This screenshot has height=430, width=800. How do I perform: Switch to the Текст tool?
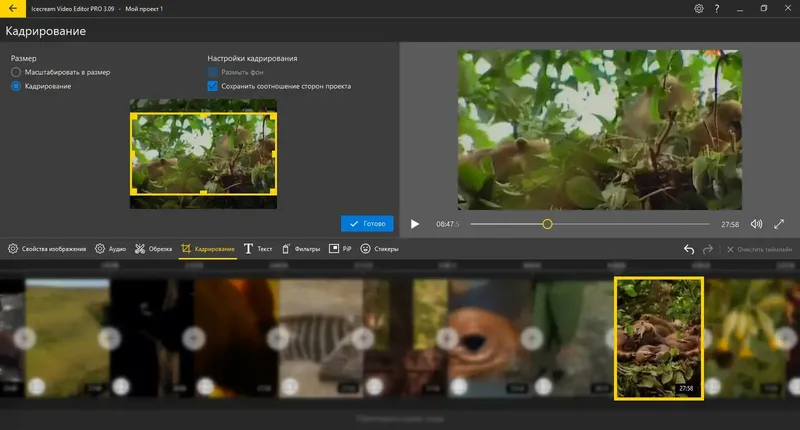click(258, 248)
